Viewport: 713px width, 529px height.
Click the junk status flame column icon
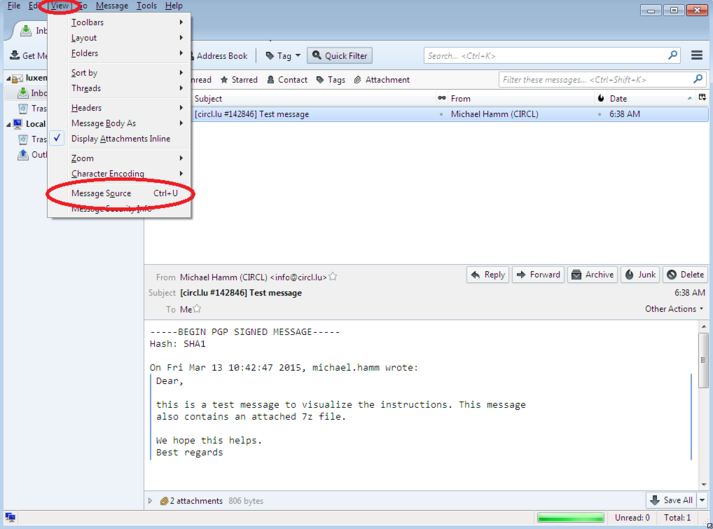(x=601, y=98)
